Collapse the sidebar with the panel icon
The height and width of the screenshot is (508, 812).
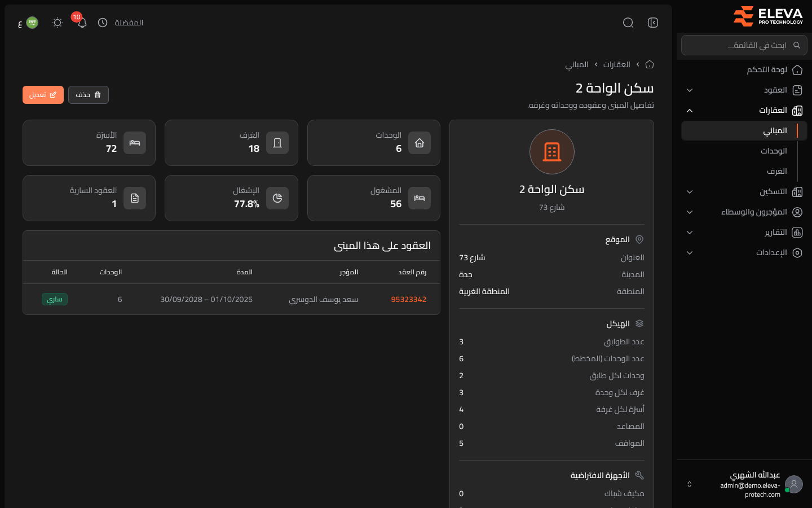(x=653, y=23)
